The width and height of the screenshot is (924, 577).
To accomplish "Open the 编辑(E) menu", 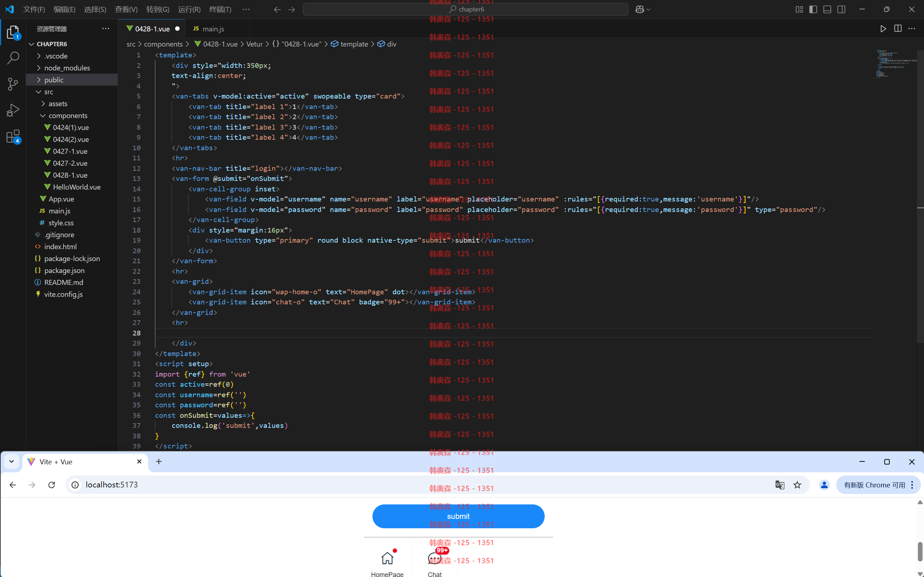I will click(65, 9).
